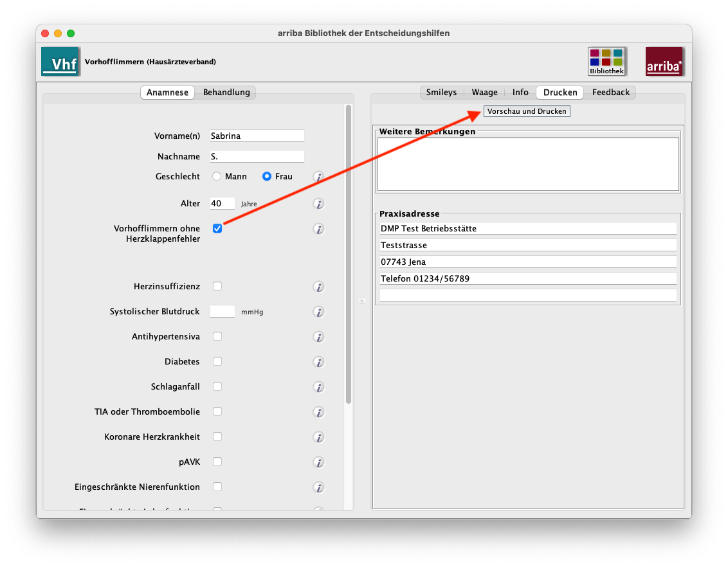Click the empty last Praxisadresse line
This screenshot has height=567, width=728.
[x=529, y=295]
